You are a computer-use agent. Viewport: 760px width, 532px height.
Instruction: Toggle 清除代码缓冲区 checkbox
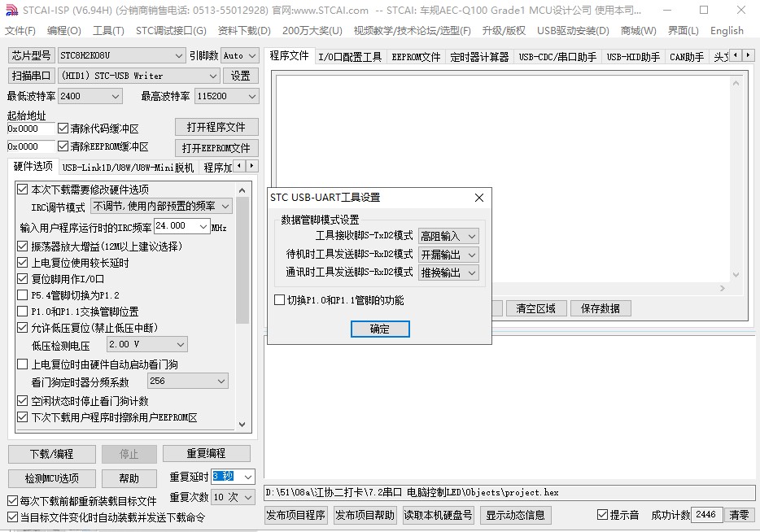(x=63, y=129)
